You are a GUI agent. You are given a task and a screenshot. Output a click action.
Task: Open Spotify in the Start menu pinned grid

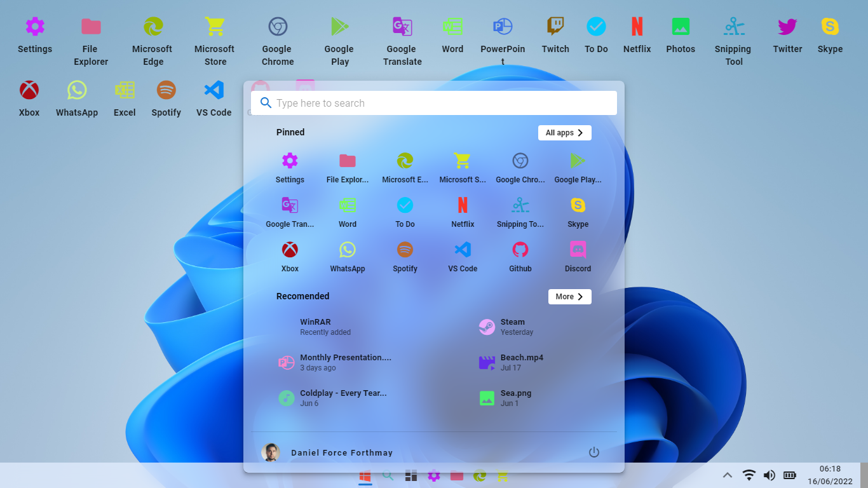coord(405,257)
